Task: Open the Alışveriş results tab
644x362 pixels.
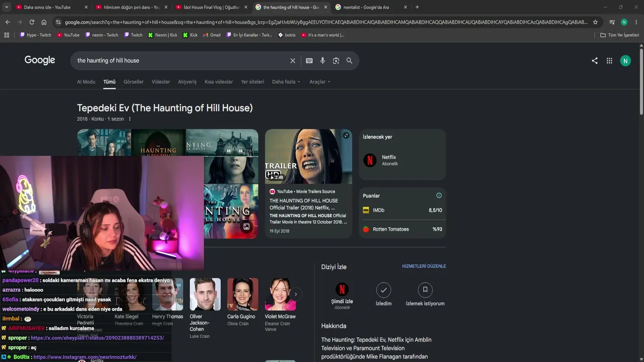Action: [187, 82]
